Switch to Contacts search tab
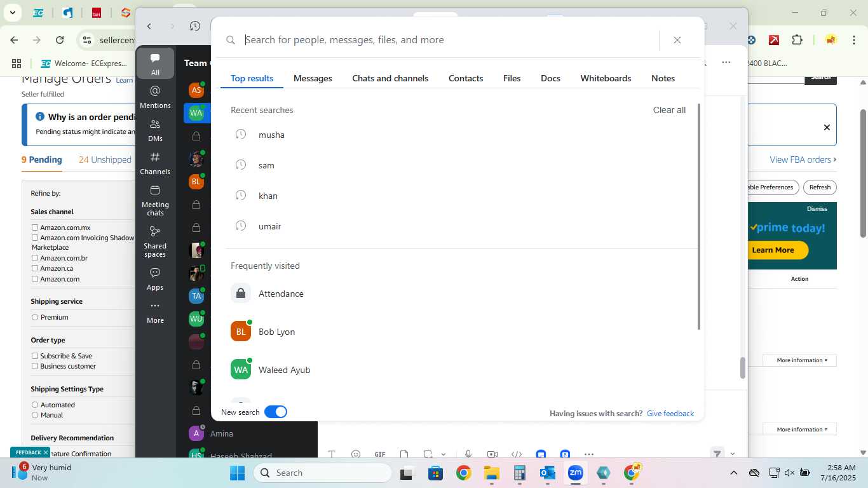Viewport: 868px width, 488px height. tap(466, 78)
